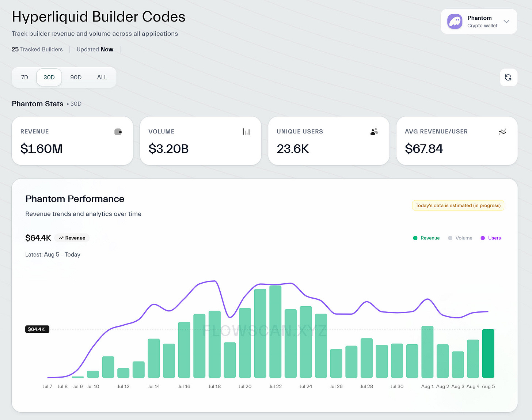This screenshot has width=532, height=420.
Task: Click the wallet icon in Revenue card
Action: [x=118, y=132]
